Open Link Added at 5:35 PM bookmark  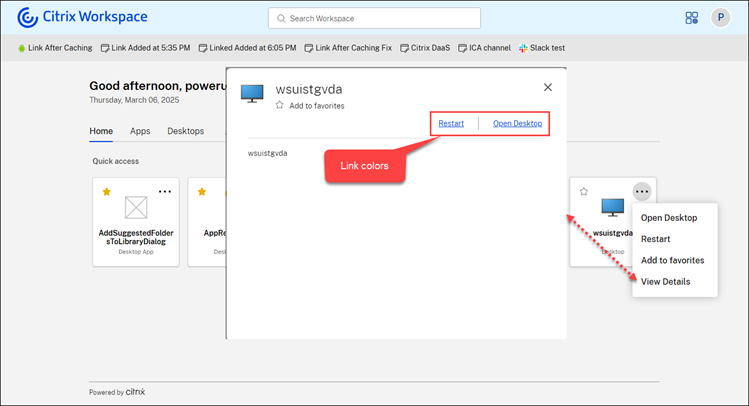coord(145,48)
